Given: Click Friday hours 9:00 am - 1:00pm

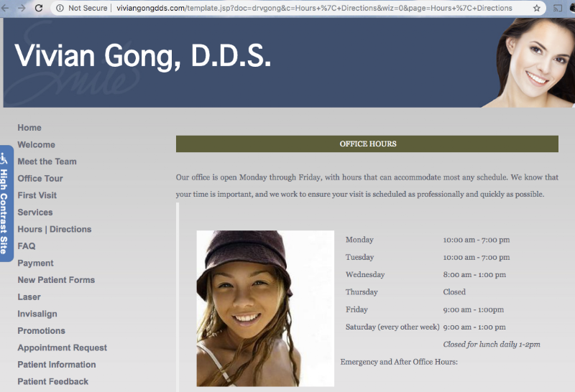Looking at the screenshot, I should click(474, 309).
